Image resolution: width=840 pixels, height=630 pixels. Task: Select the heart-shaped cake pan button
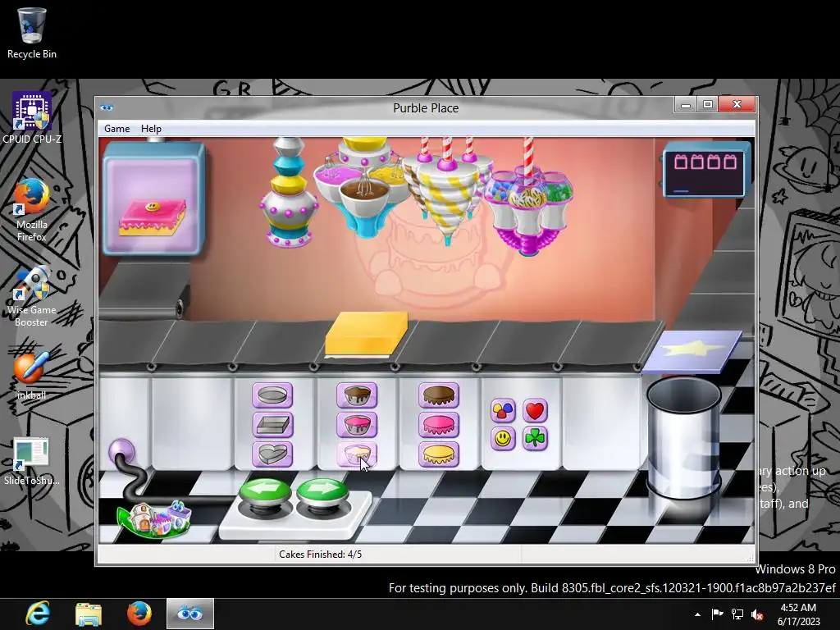tap(272, 454)
